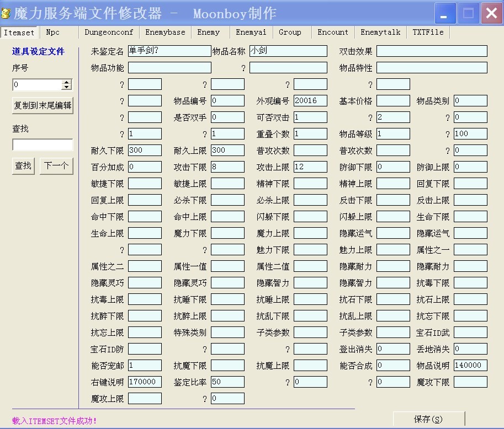This screenshot has width=504, height=429.
Task: Click the 下一个 button
Action: coord(56,165)
